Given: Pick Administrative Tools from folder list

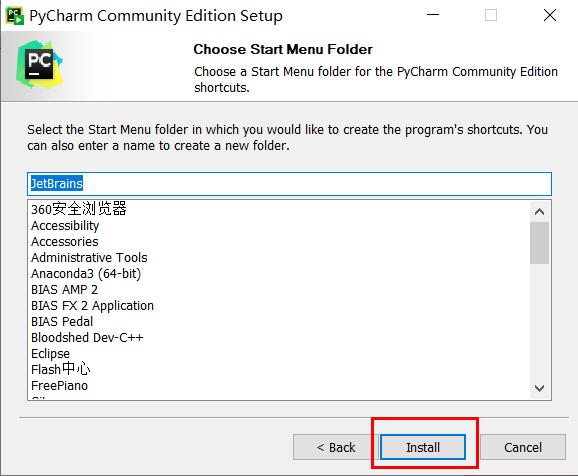Looking at the screenshot, I should [89, 257].
